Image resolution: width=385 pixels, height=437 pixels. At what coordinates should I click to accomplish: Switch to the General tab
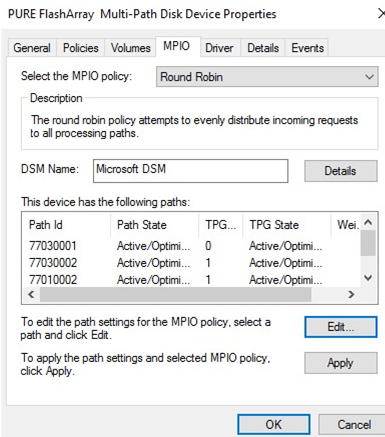[x=32, y=48]
